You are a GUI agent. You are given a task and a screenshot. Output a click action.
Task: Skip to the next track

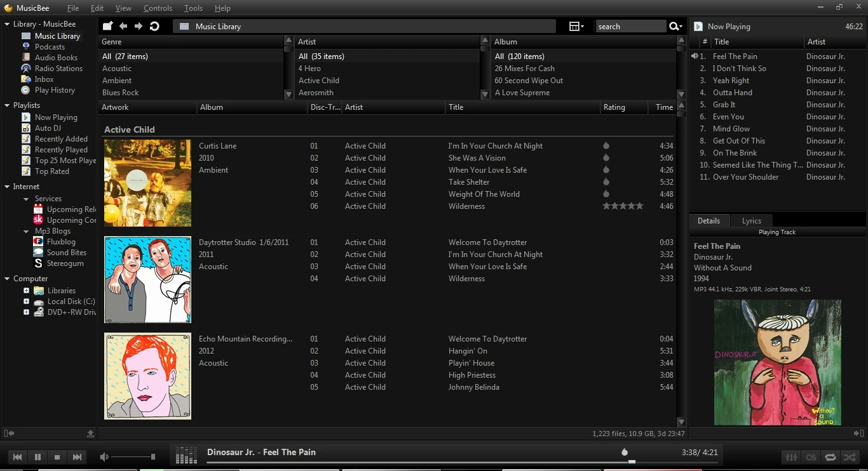pyautogui.click(x=77, y=457)
